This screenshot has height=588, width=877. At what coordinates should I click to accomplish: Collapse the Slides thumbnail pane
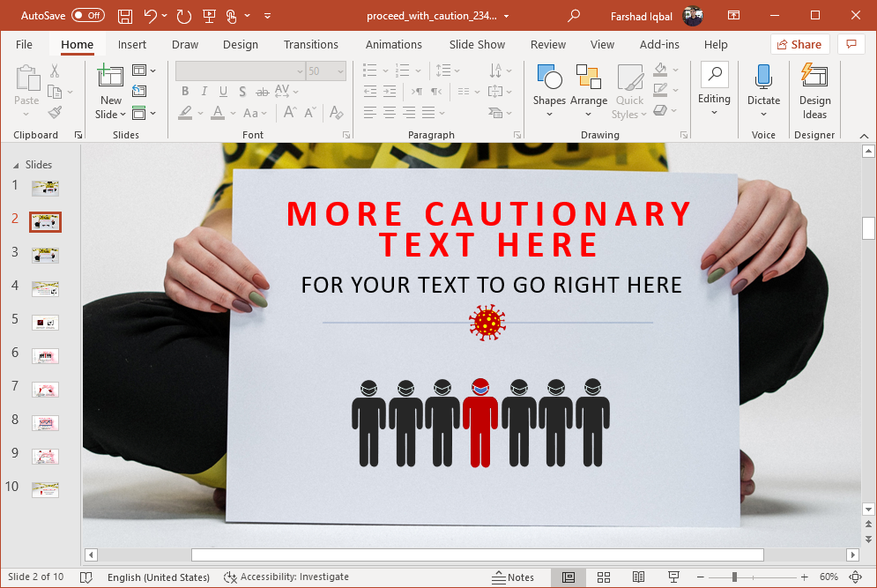coord(15,165)
